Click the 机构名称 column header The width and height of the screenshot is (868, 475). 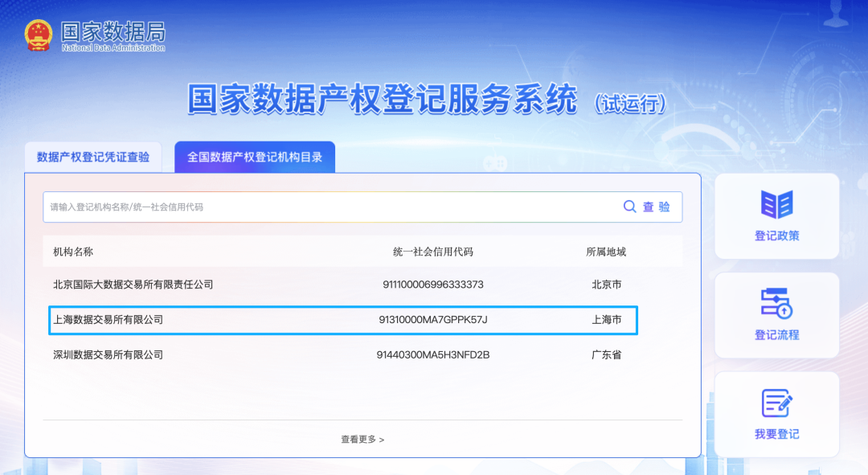73,252
